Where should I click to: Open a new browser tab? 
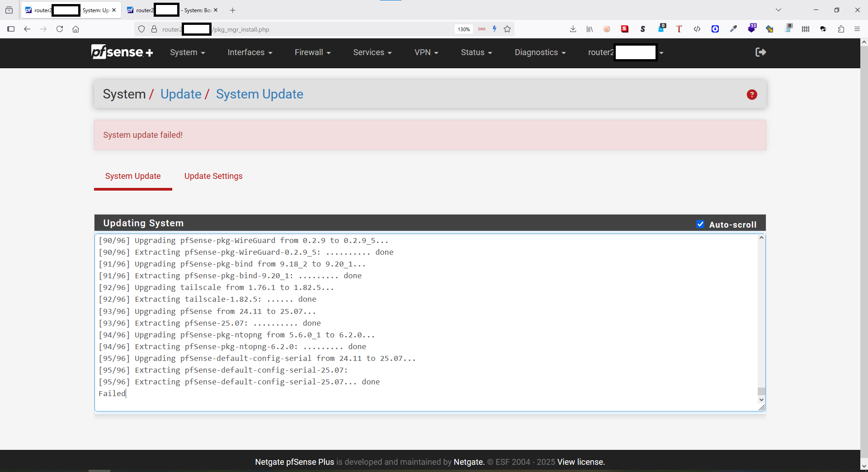(x=233, y=10)
